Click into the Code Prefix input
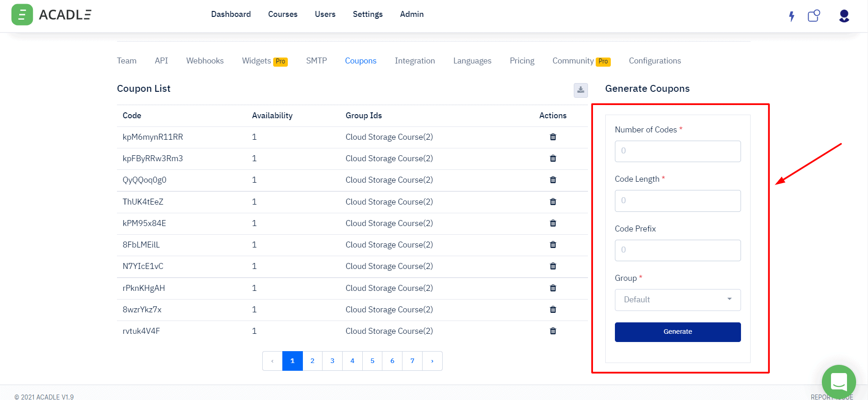This screenshot has height=400, width=868. 677,250
